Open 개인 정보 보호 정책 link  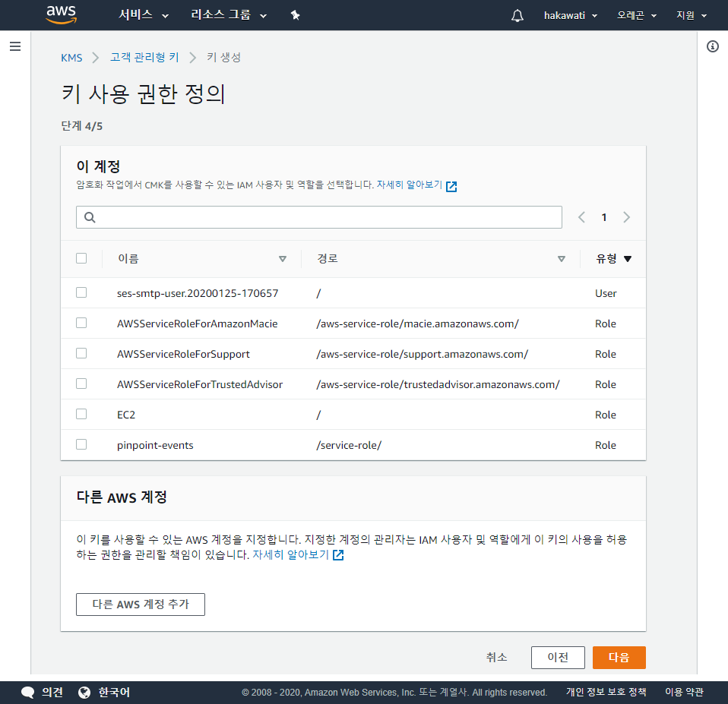point(606,692)
